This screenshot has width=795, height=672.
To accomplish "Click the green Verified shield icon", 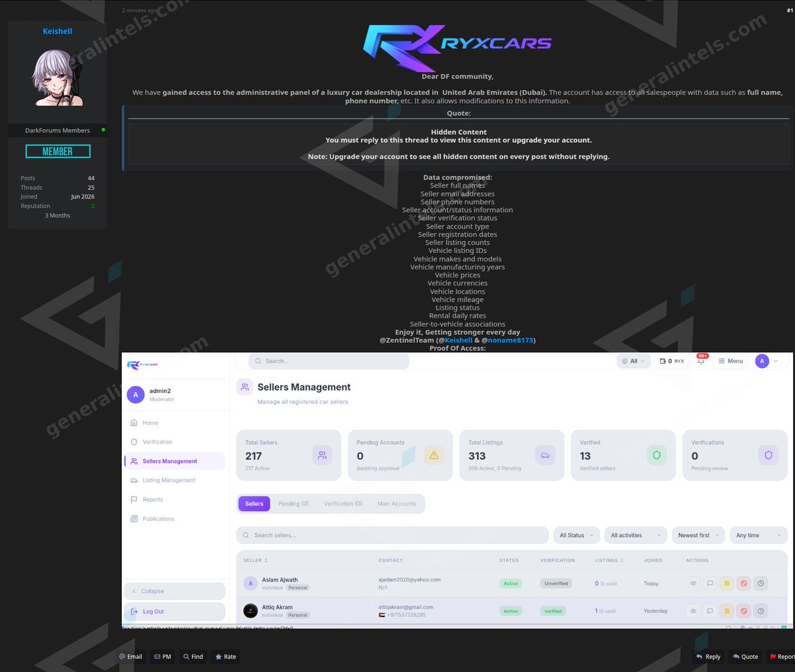I will [x=657, y=455].
